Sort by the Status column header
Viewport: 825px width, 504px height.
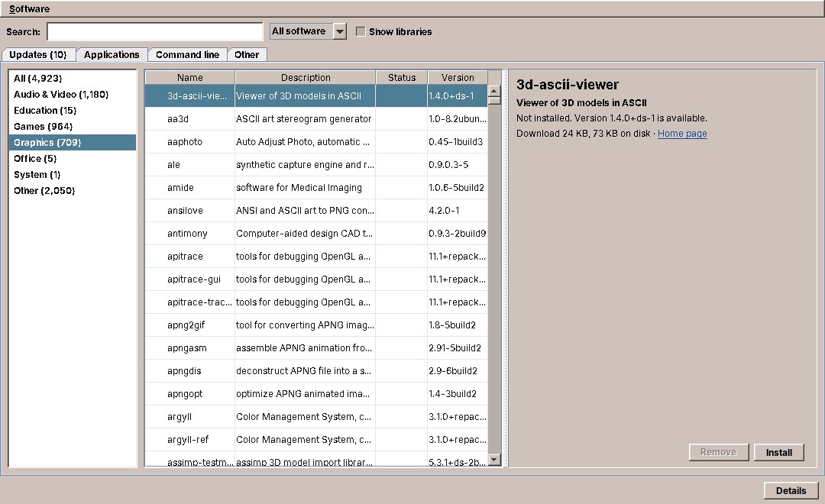(402, 77)
